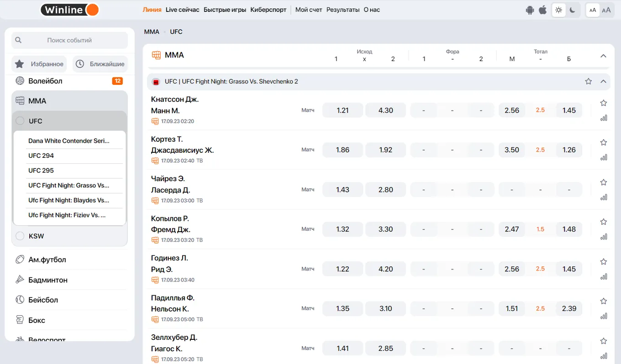The height and width of the screenshot is (364, 621).
Task: Open statistics for Чайрез vs Ласерда
Action: pyautogui.click(x=604, y=197)
